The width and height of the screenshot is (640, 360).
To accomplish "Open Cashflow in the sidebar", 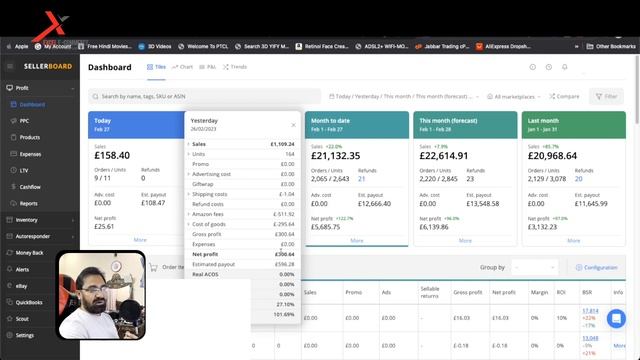I will click(26, 187).
